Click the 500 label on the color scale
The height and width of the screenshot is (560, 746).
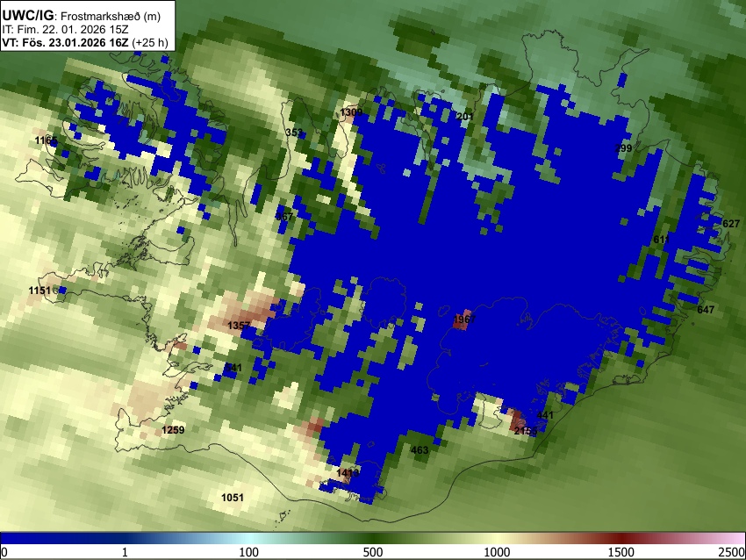(x=373, y=552)
